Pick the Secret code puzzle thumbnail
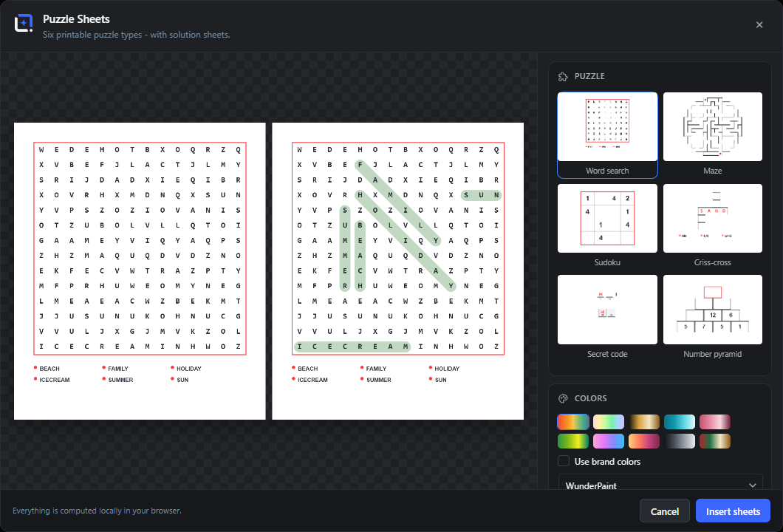Image resolution: width=783 pixels, height=532 pixels. [x=607, y=310]
